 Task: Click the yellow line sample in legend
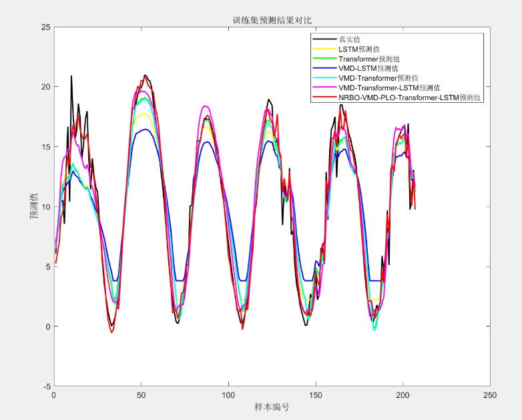pos(324,49)
